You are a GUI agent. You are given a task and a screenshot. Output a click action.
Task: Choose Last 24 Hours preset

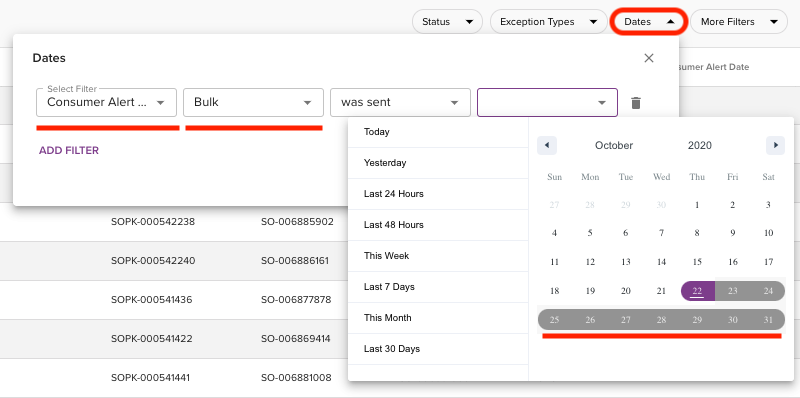pyautogui.click(x=438, y=194)
